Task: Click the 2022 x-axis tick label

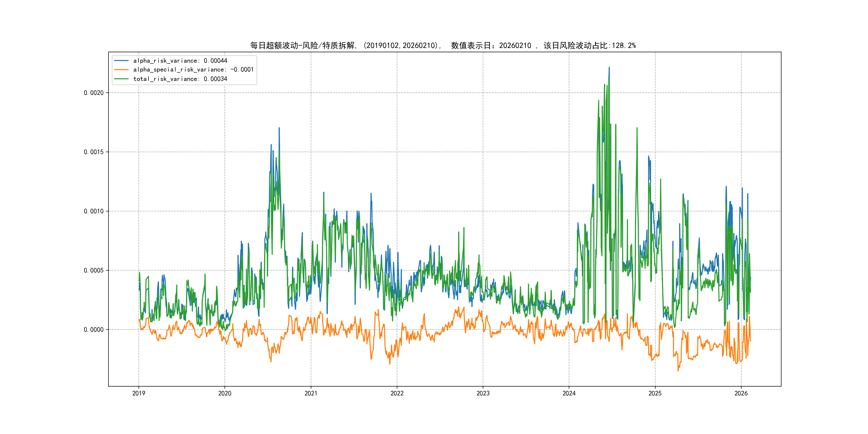Action: [x=397, y=393]
